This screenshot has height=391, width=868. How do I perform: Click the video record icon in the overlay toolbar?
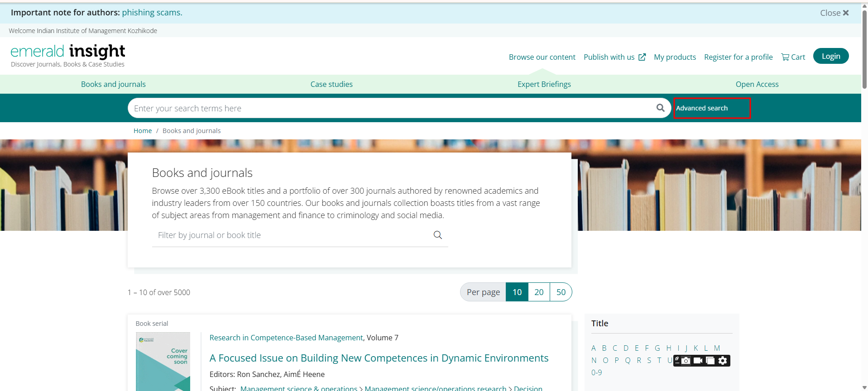click(x=698, y=361)
